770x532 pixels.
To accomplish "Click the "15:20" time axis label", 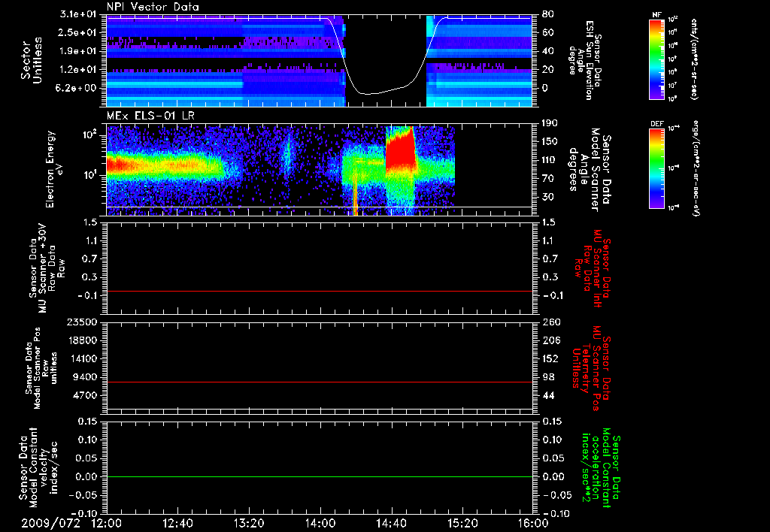I will (x=462, y=523).
